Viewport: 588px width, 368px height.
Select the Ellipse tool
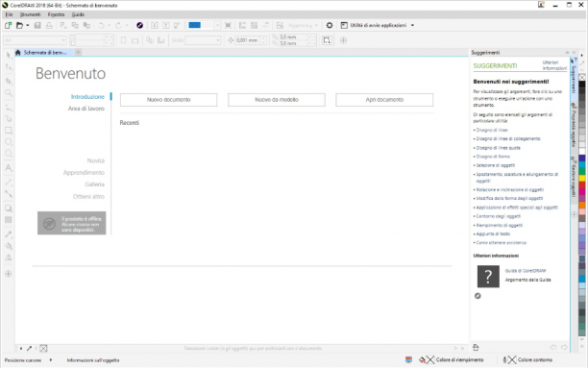9,142
